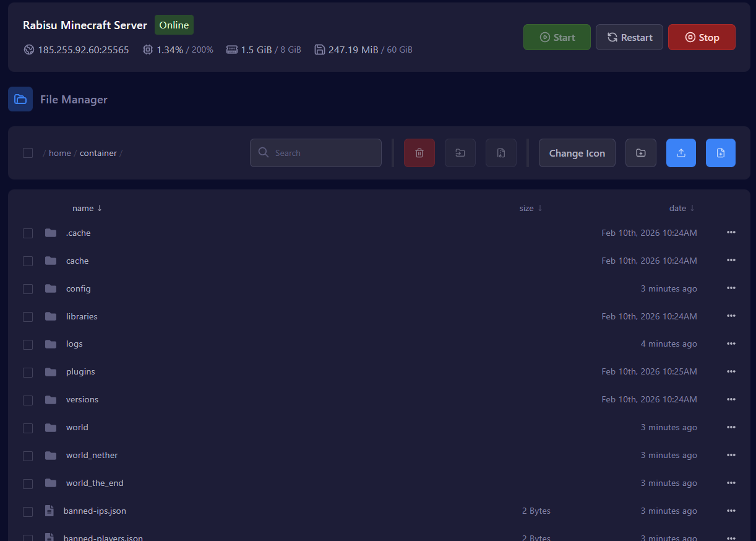Click the archive/compress files icon
The image size is (756, 541).
click(501, 153)
